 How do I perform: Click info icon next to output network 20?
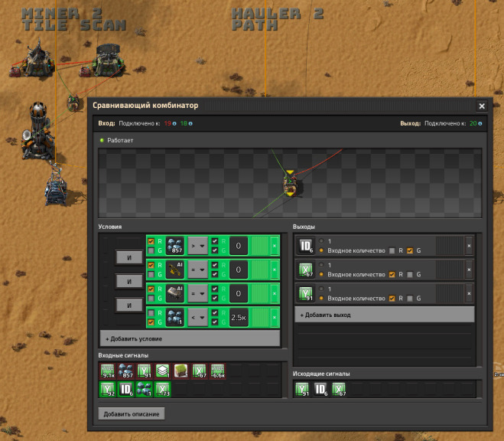tap(480, 123)
